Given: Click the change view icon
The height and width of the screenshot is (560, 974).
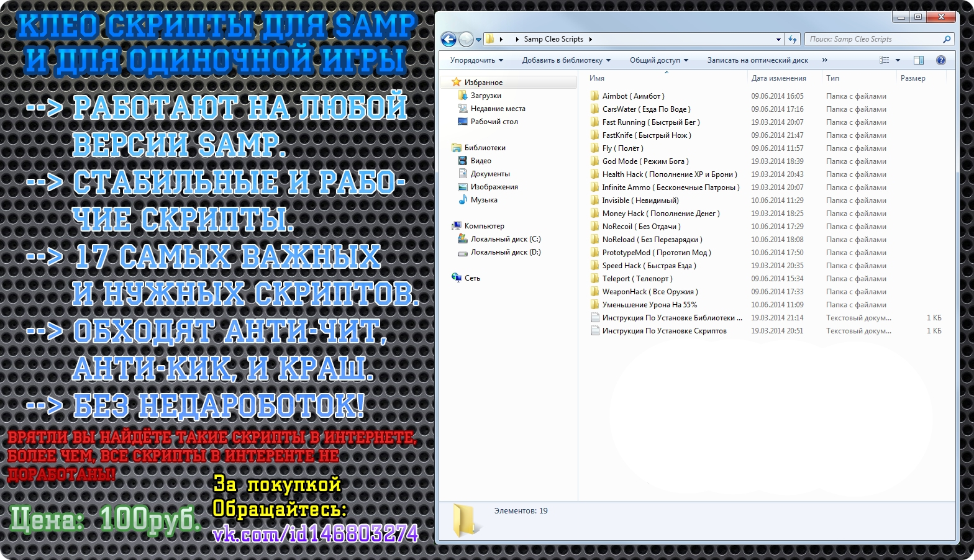Looking at the screenshot, I should click(884, 60).
